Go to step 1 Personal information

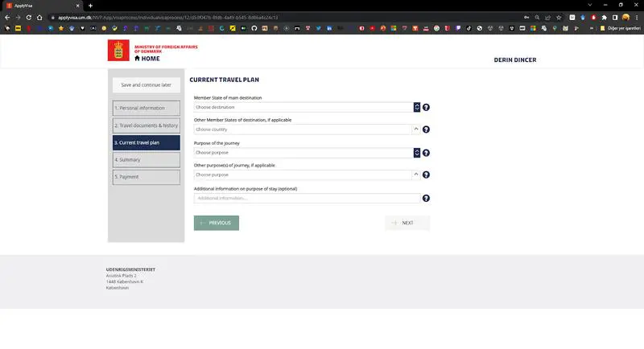147,109
